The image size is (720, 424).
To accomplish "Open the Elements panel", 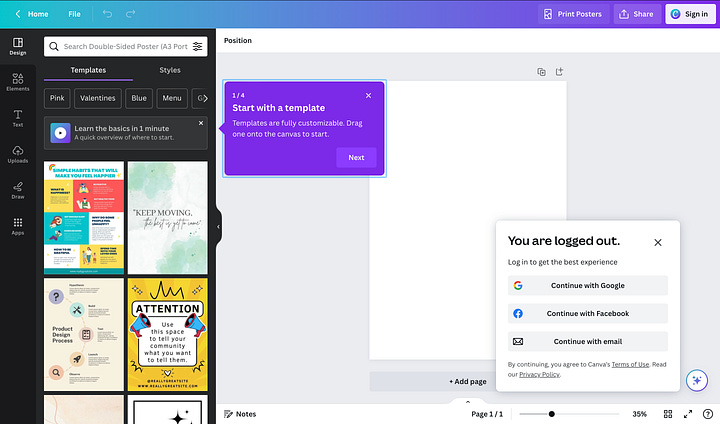I will coord(17,82).
